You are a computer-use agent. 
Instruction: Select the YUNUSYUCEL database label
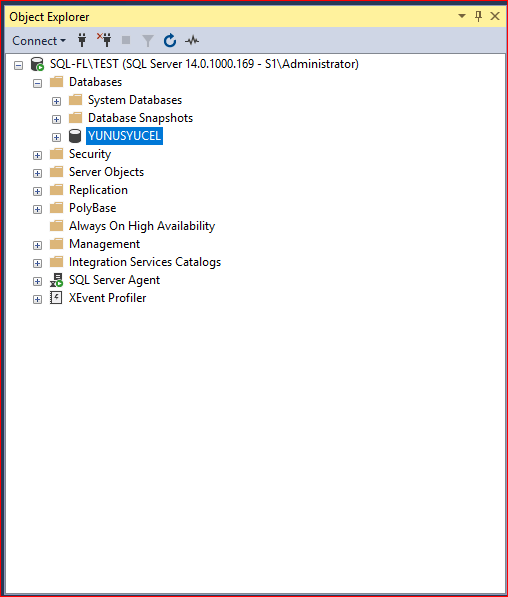click(124, 136)
